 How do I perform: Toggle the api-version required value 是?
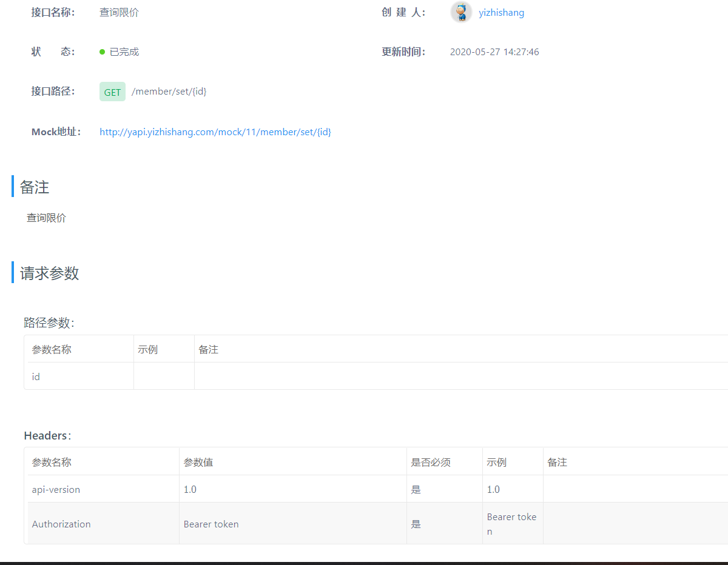[x=415, y=489]
